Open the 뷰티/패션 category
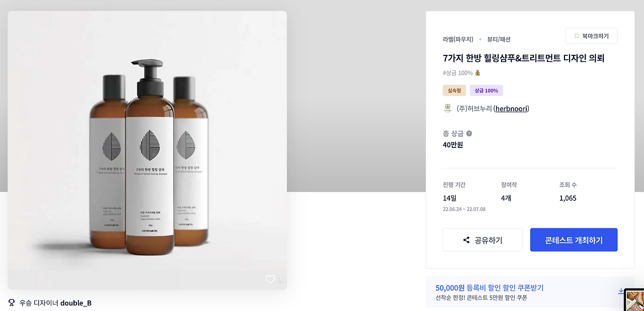The image size is (644, 311). pyautogui.click(x=499, y=39)
